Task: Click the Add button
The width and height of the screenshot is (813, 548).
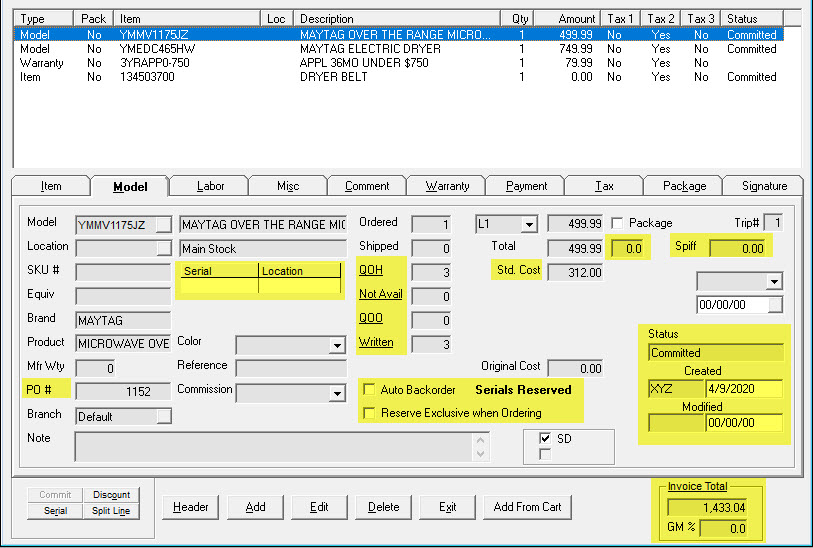Action: (255, 507)
